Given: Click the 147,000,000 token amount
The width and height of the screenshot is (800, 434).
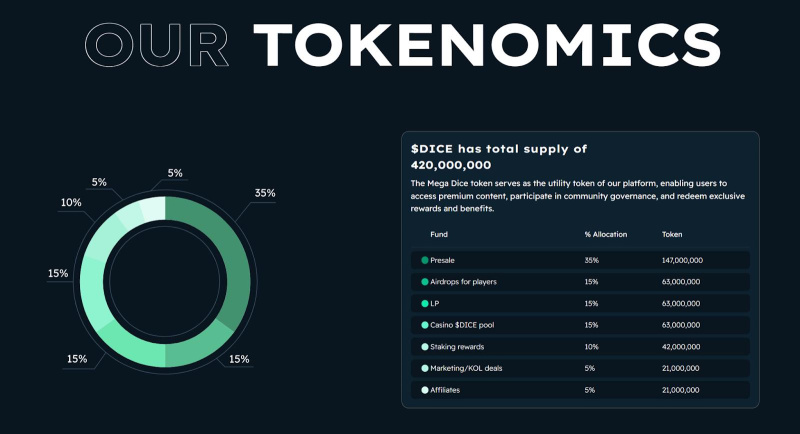Looking at the screenshot, I should (x=682, y=260).
